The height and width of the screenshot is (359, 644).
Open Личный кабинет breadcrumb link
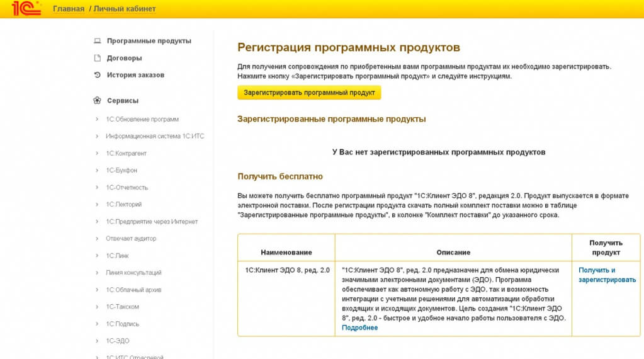click(125, 9)
